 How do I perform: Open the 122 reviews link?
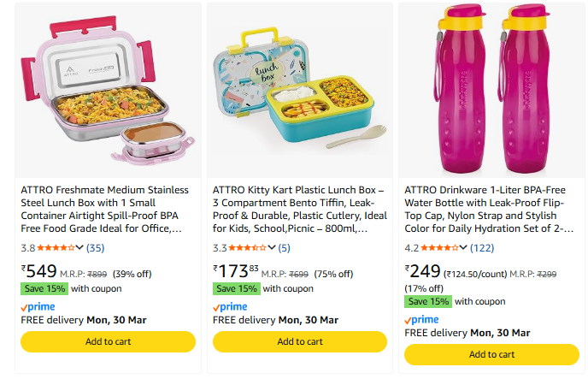482,248
